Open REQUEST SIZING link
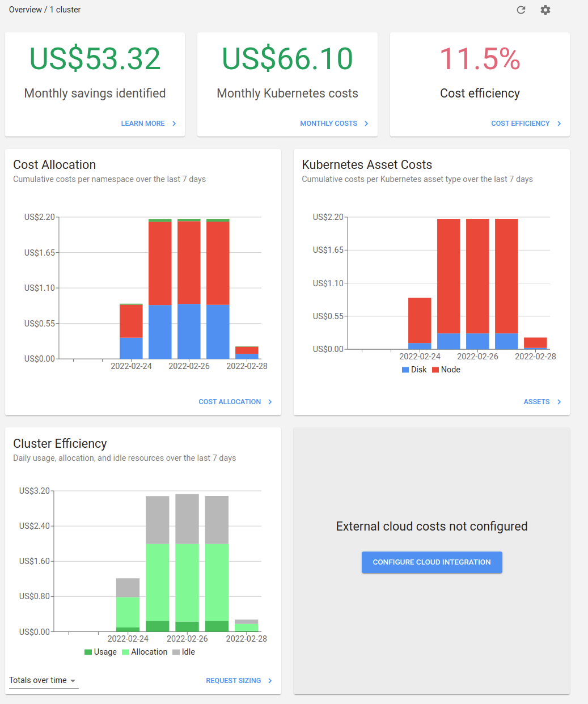The image size is (588, 704). [234, 681]
